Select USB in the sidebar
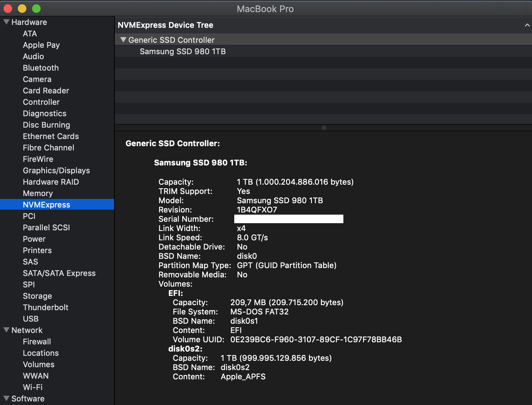This screenshot has height=405, width=532. 31,319
